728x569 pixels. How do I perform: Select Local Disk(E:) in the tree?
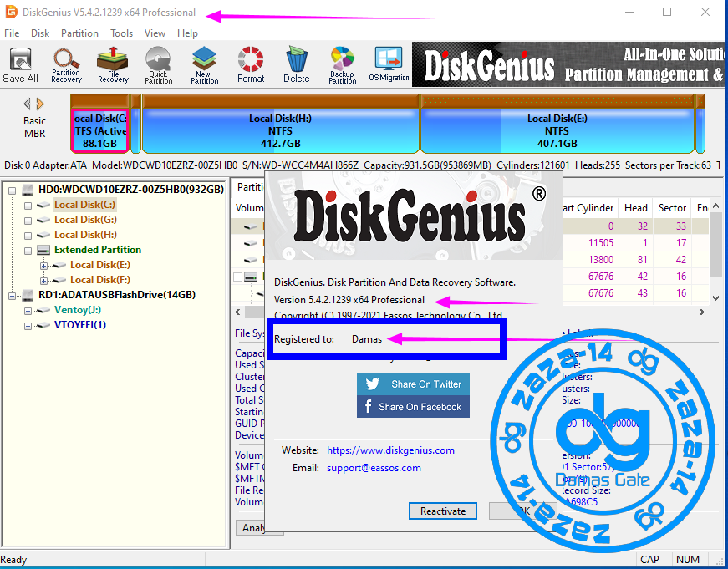click(99, 265)
